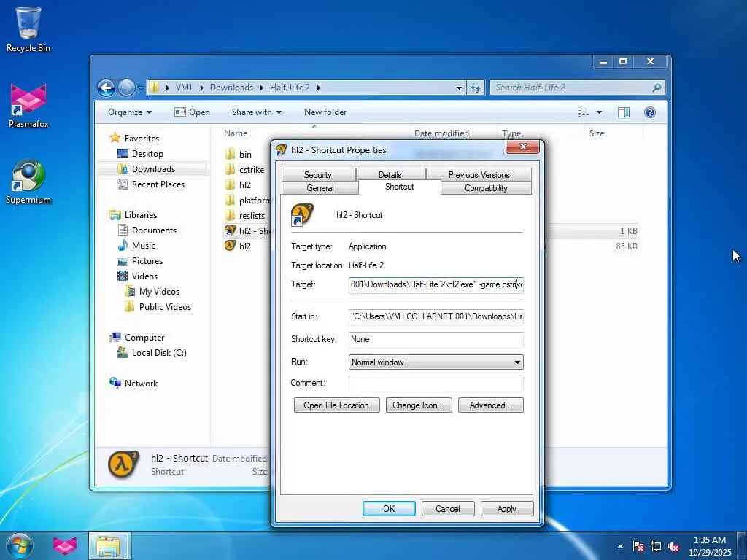This screenshot has height=560, width=747.
Task: Select the hl2 application file icon
Action: (x=230, y=246)
